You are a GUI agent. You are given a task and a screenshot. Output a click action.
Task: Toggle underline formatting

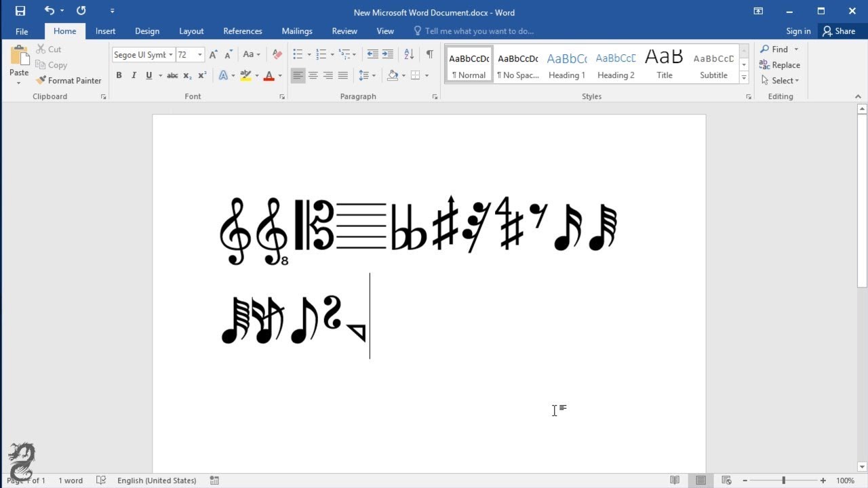149,75
